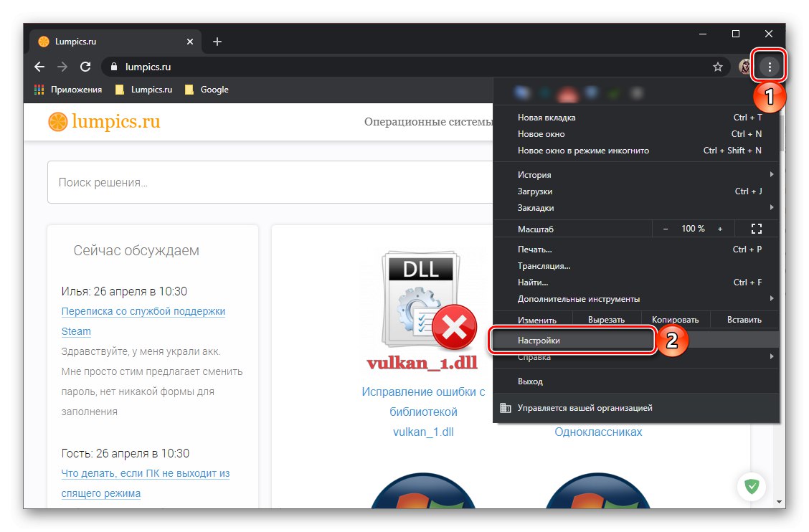
Task: Select the Lumpics.ru browser tab
Action: 115,42
